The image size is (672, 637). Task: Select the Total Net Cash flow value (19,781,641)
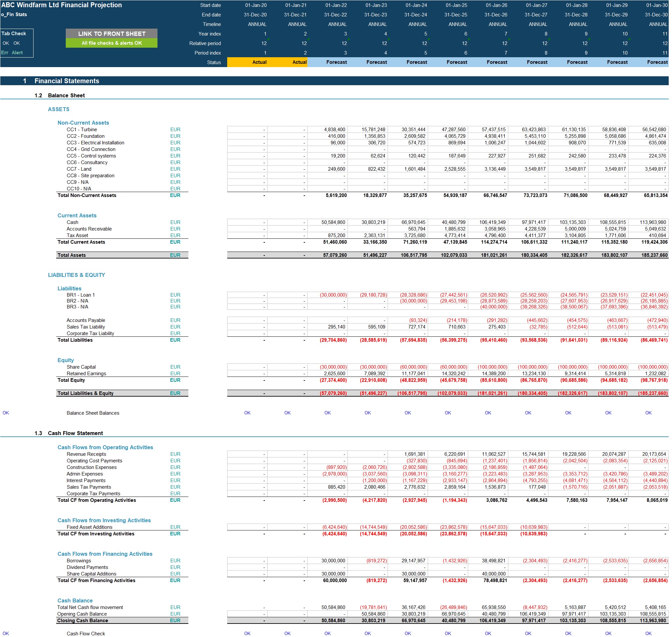[x=373, y=607]
